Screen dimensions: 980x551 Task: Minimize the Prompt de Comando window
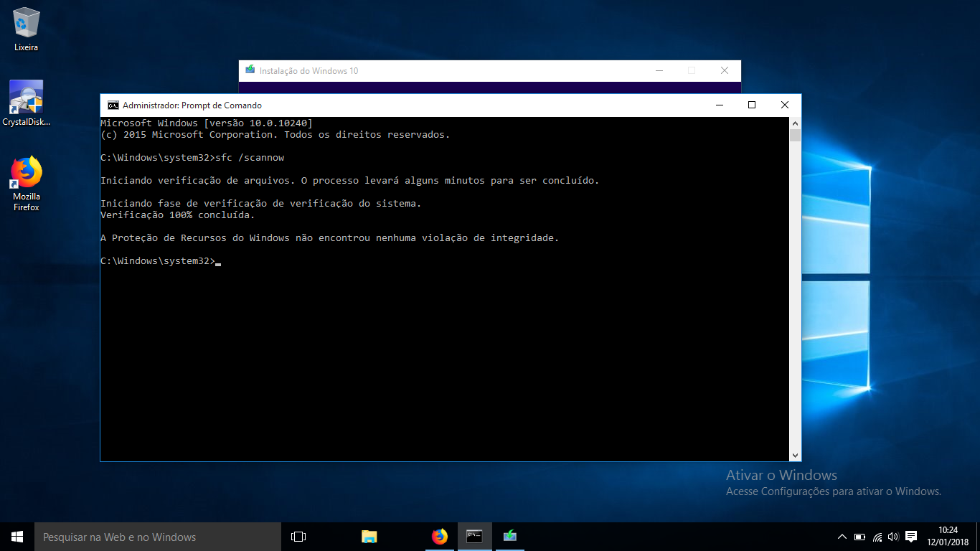point(719,105)
